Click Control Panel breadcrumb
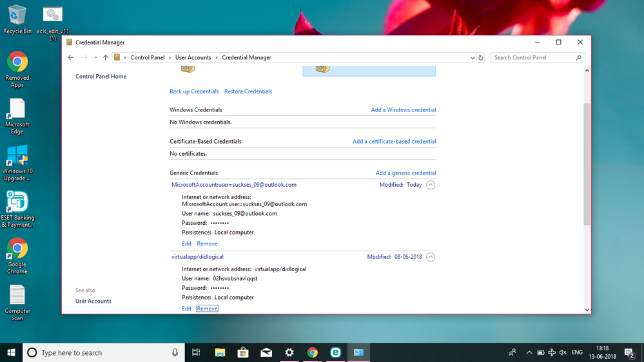Screen dimensions: 644x362 pyautogui.click(x=148, y=57)
